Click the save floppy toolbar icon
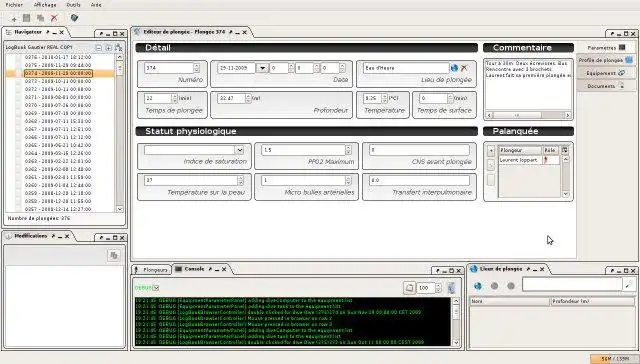640x364 pixels. pyautogui.click(x=27, y=18)
